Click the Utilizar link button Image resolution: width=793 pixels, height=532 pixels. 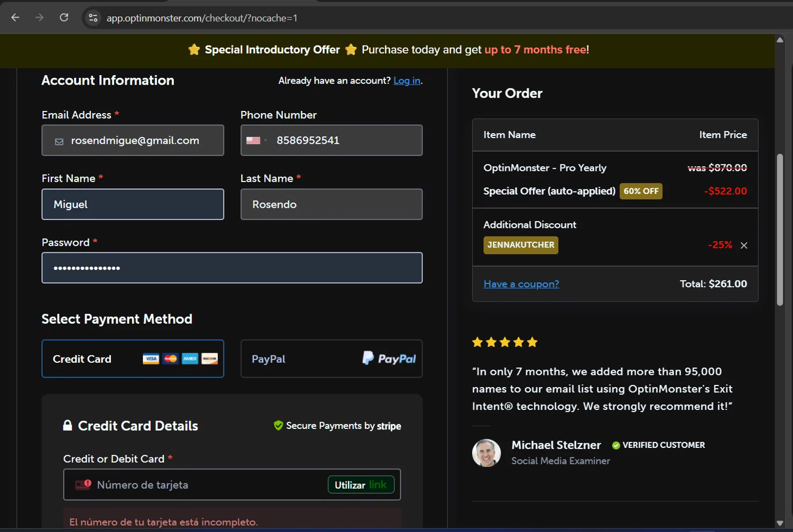pyautogui.click(x=361, y=484)
